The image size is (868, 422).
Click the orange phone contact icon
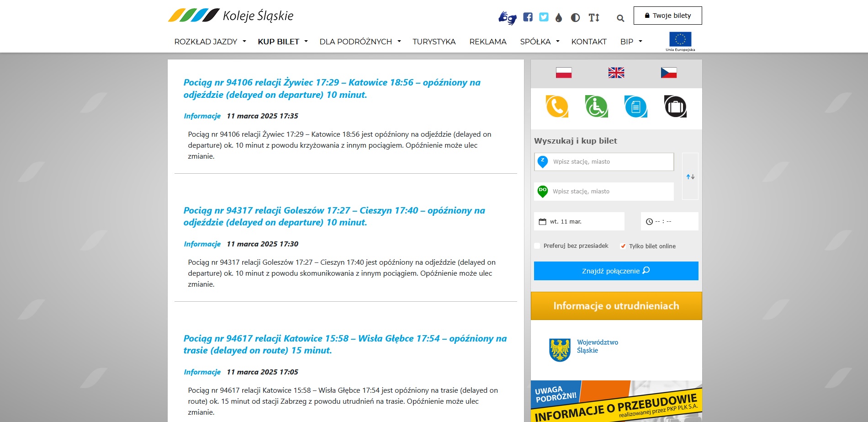coord(557,107)
